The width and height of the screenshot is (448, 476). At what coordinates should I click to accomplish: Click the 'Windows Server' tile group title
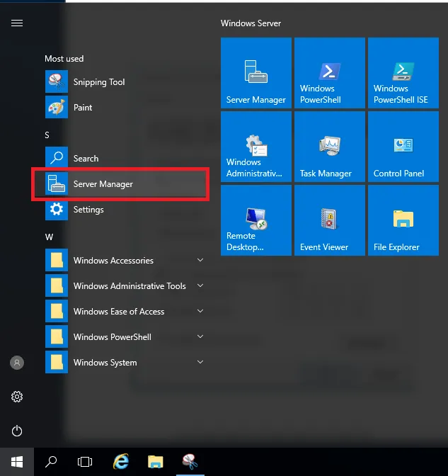pyautogui.click(x=251, y=23)
